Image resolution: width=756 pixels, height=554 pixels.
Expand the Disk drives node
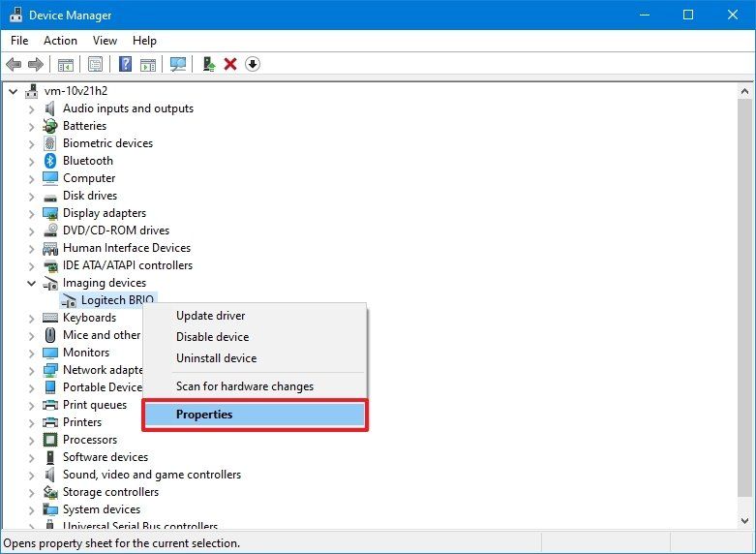coord(31,196)
